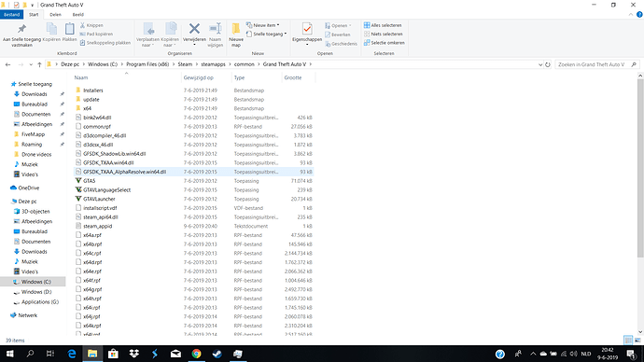Open recent locations dropdown arrow

tap(31, 64)
